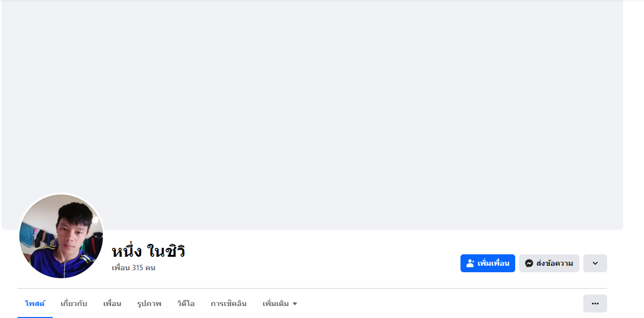Click the blue underline beneath โพสต์ tab
The width and height of the screenshot is (644, 318).
[x=35, y=317]
